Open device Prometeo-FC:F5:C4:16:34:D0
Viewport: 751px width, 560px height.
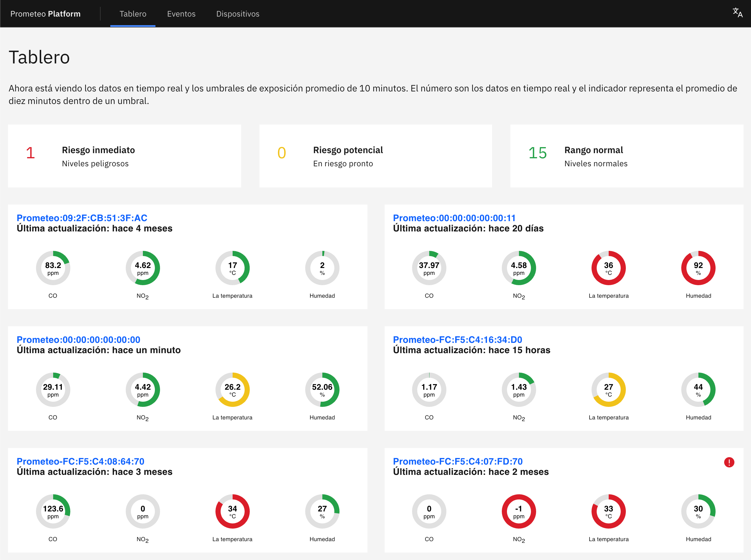[x=458, y=340]
